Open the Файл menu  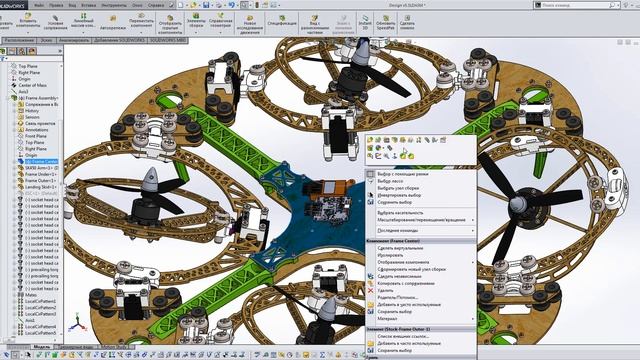point(39,5)
